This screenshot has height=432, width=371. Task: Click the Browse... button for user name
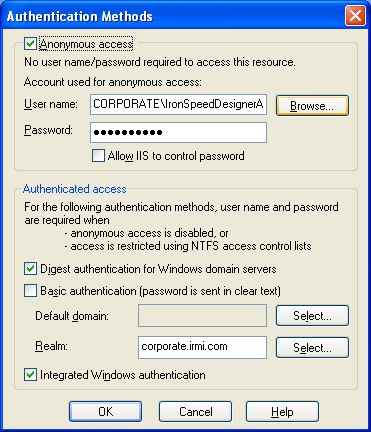coord(312,106)
